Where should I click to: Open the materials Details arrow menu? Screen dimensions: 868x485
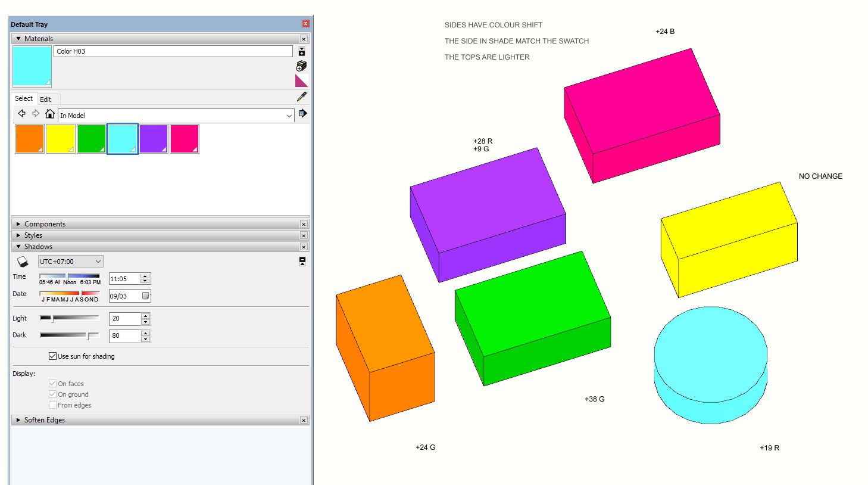(x=302, y=51)
